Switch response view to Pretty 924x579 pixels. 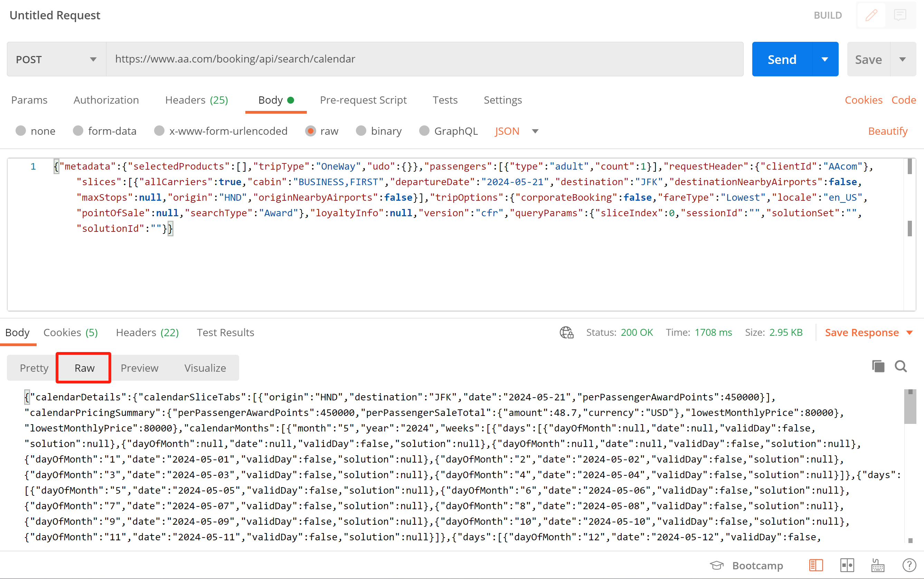pos(34,368)
